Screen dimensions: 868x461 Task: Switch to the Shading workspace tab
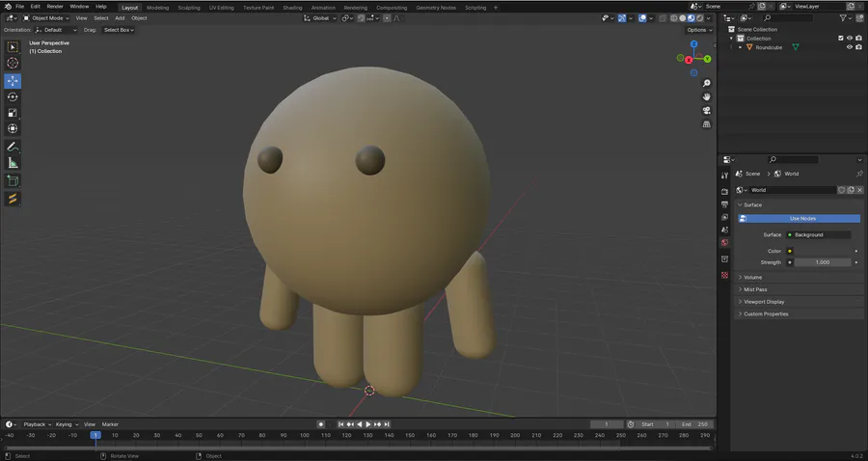(292, 8)
